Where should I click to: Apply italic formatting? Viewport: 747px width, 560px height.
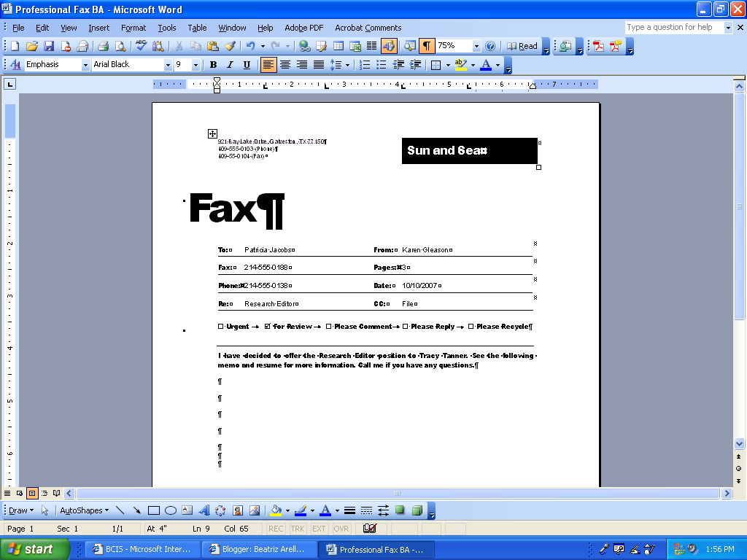click(x=230, y=65)
